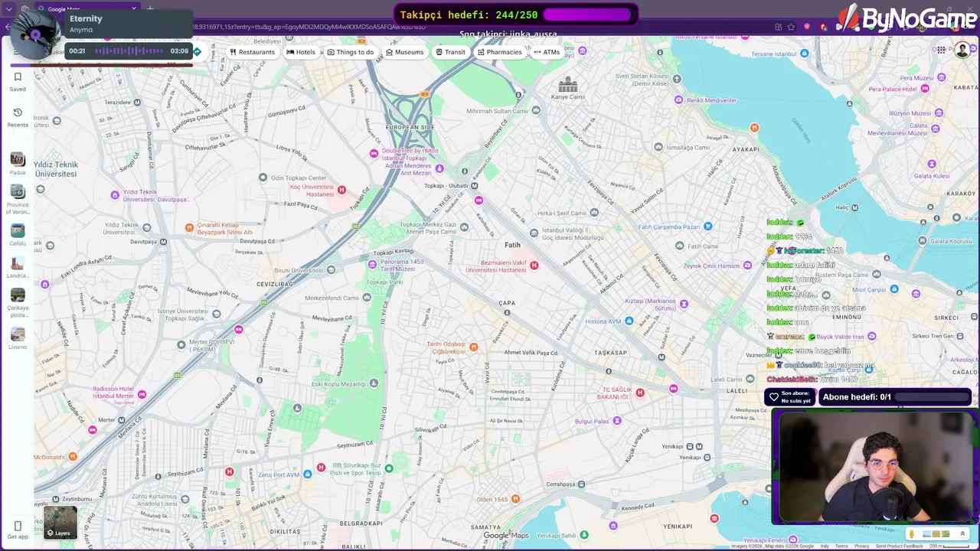The width and height of the screenshot is (980, 551).
Task: Select Zeruj Port AVM pin
Action: [308, 474]
